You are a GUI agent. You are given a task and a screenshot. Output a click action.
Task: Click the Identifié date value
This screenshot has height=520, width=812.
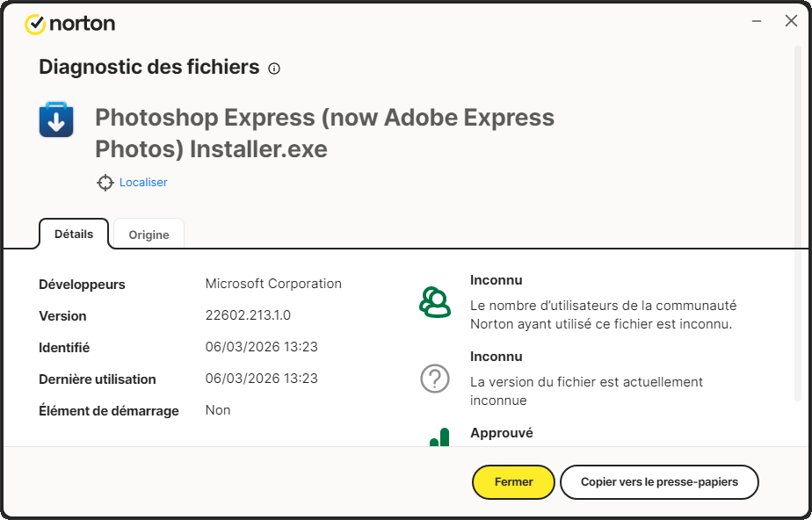click(262, 347)
